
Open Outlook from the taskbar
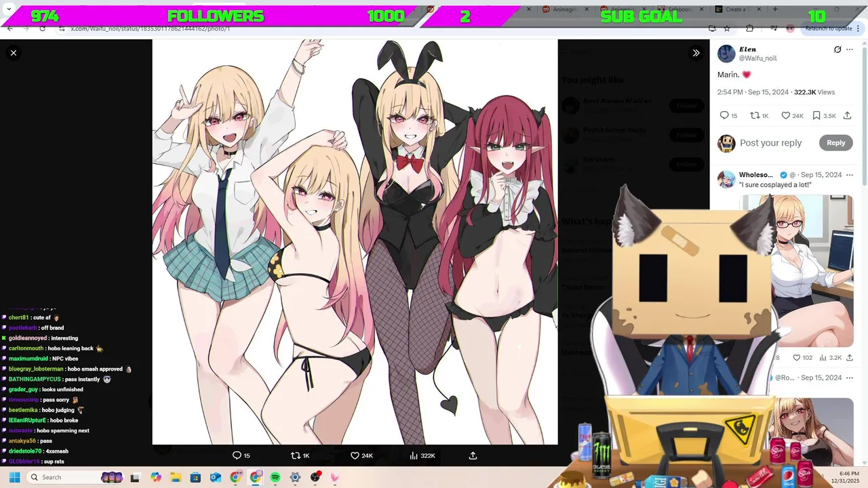[x=216, y=477]
